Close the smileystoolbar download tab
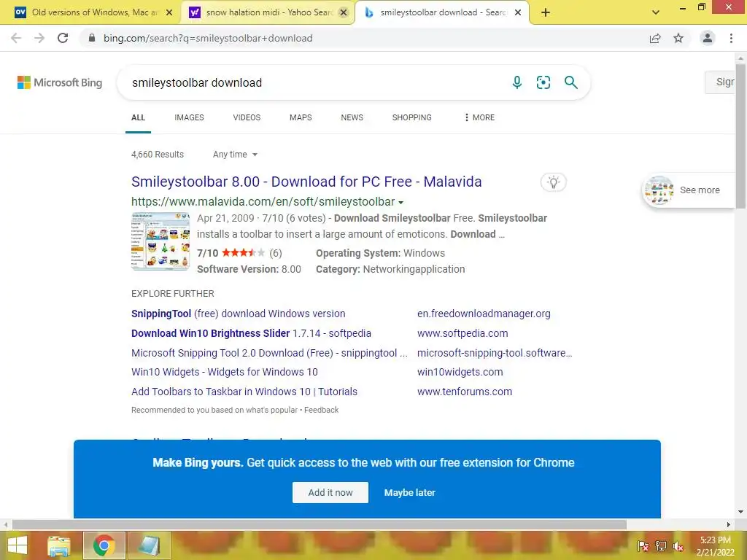This screenshot has width=747, height=560. 518,12
